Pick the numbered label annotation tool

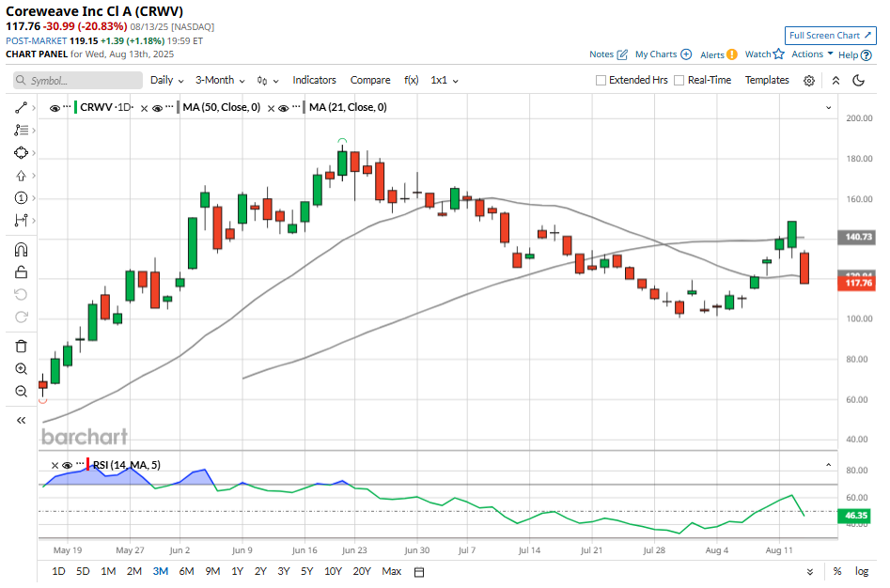pos(21,198)
